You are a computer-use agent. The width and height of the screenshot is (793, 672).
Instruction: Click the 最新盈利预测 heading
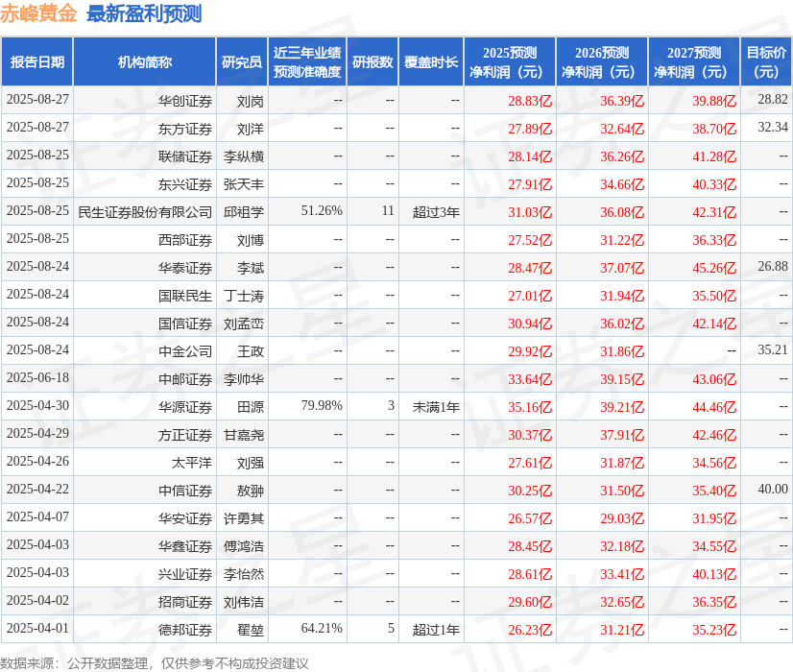tap(144, 13)
